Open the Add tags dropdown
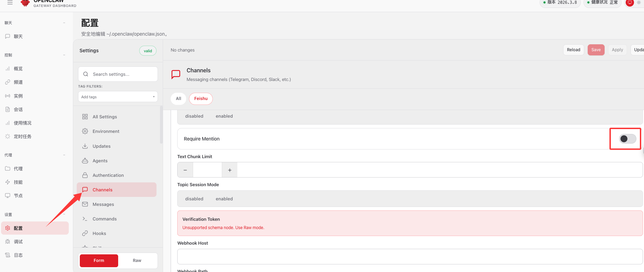The image size is (644, 272). point(118,97)
